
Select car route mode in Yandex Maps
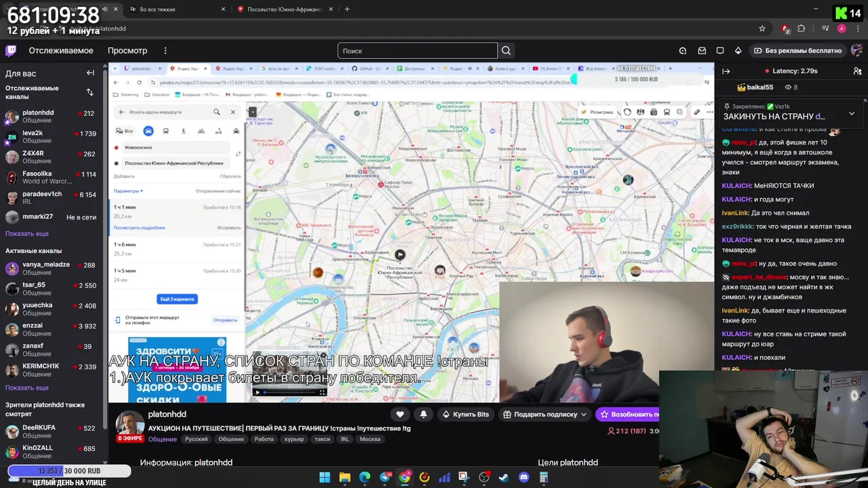coord(149,131)
